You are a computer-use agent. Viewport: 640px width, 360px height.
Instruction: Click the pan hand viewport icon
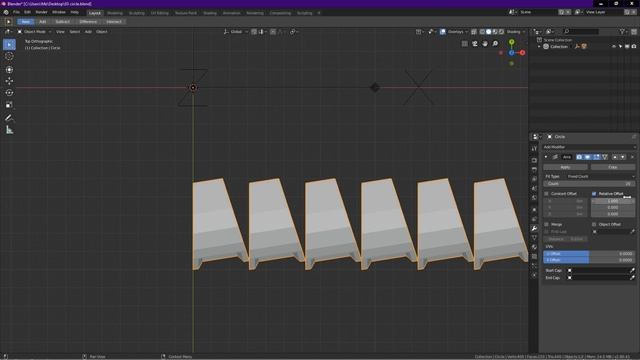[x=485, y=43]
